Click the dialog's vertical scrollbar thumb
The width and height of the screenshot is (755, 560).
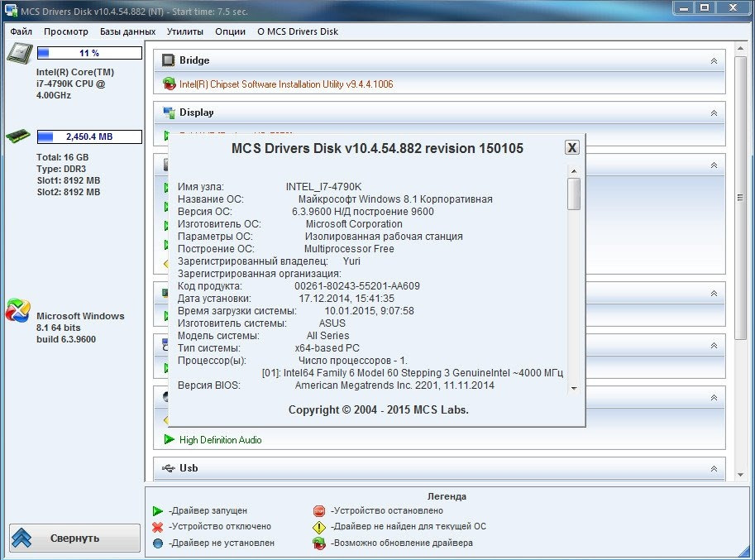pyautogui.click(x=574, y=194)
